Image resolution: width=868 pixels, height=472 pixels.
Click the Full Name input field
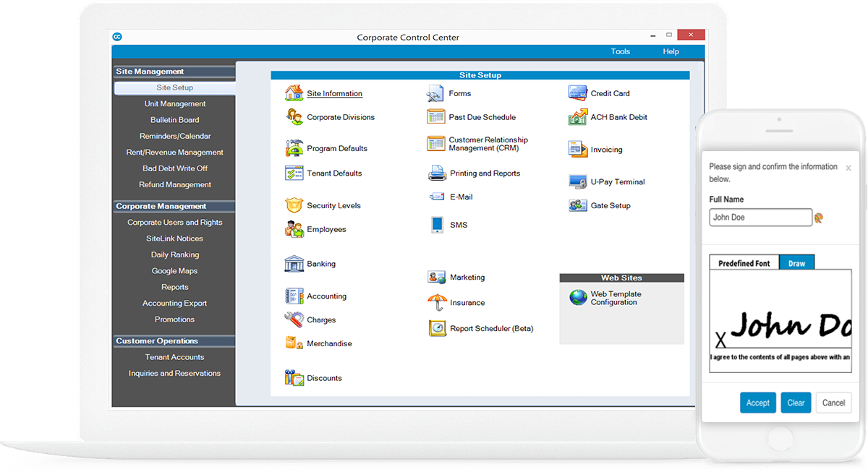[761, 218]
